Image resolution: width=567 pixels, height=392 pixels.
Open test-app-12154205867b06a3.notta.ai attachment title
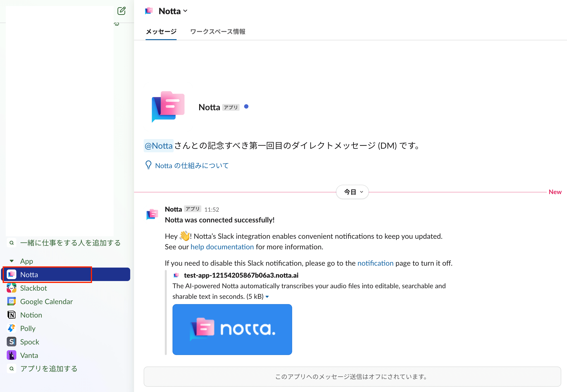241,275
